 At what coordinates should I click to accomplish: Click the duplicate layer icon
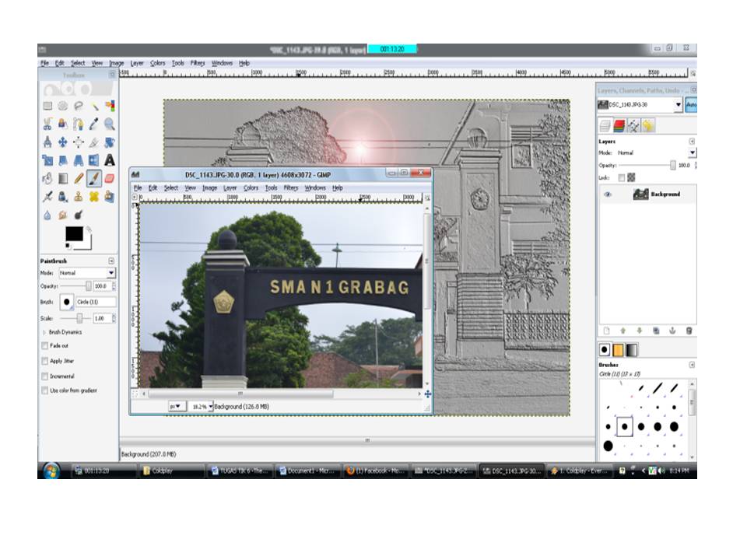point(656,331)
